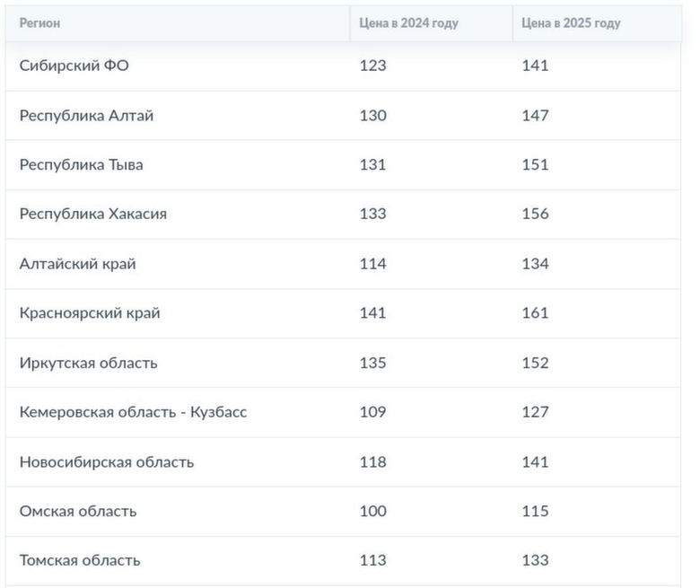The width and height of the screenshot is (700, 588).
Task: Select the 2024 price 109 for Кемеровская область
Action: 372,412
